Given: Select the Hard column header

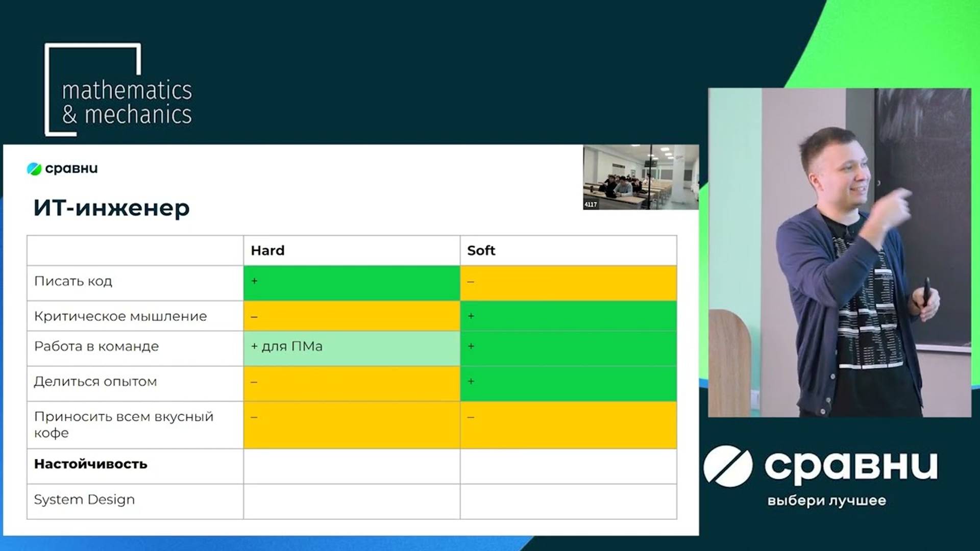Looking at the screenshot, I should click(267, 251).
